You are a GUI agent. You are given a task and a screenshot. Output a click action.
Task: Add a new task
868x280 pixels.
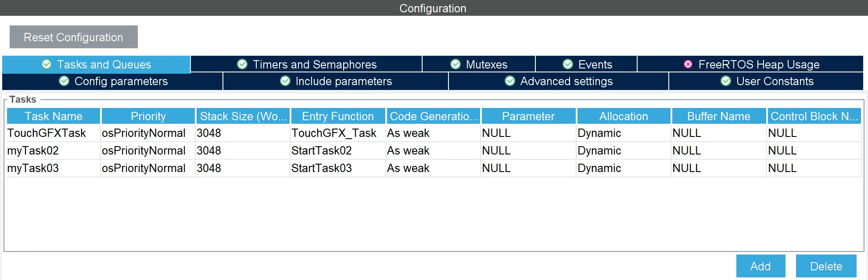(x=760, y=266)
